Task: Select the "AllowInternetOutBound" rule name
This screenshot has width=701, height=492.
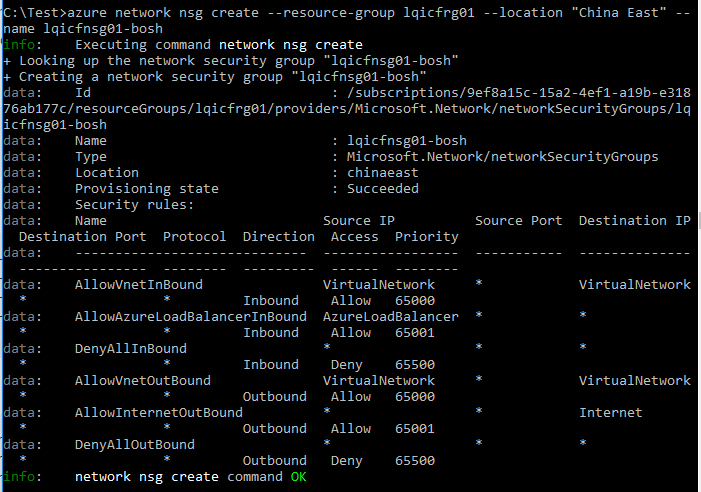Action: (158, 413)
